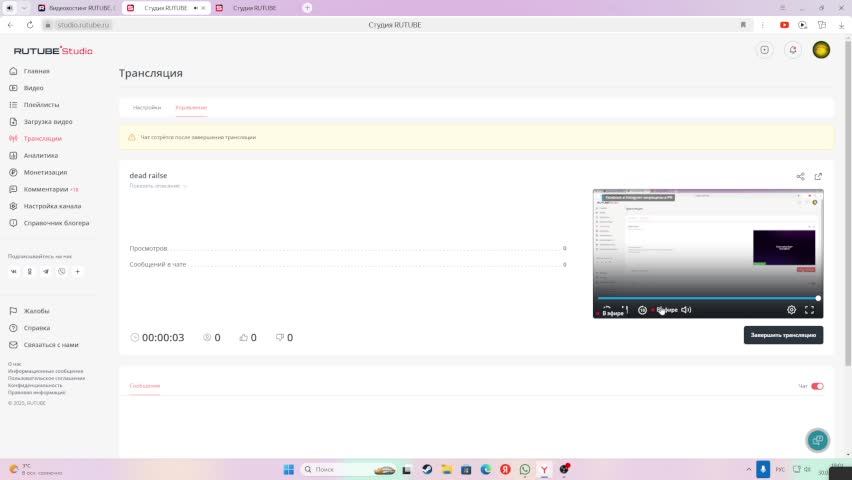852x480 pixels.
Task: Open the notifications bell in the header
Action: (793, 50)
